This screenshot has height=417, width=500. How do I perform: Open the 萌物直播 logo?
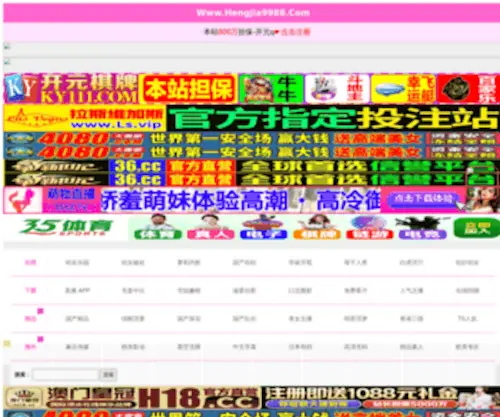pyautogui.click(x=52, y=200)
